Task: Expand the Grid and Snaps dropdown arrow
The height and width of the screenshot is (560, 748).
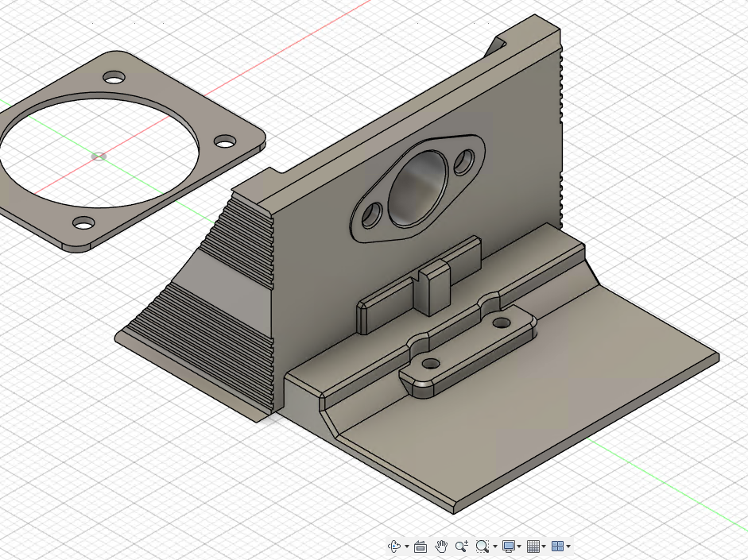Action: pos(544,546)
